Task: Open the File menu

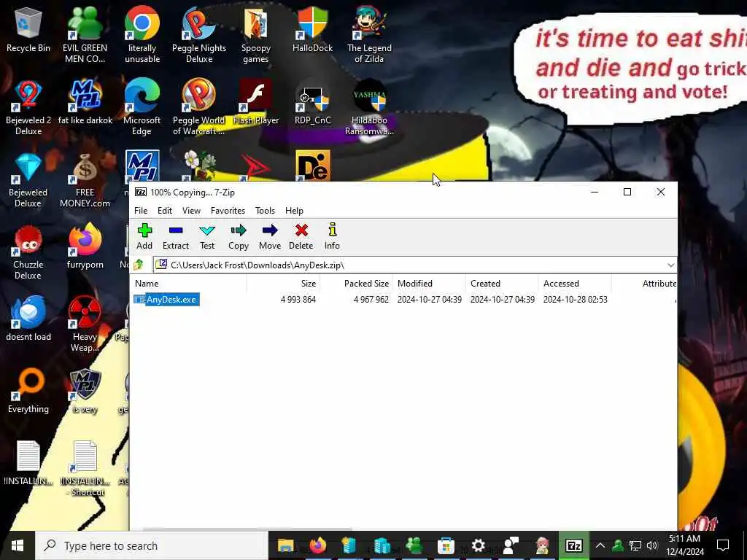Action: coord(141,211)
